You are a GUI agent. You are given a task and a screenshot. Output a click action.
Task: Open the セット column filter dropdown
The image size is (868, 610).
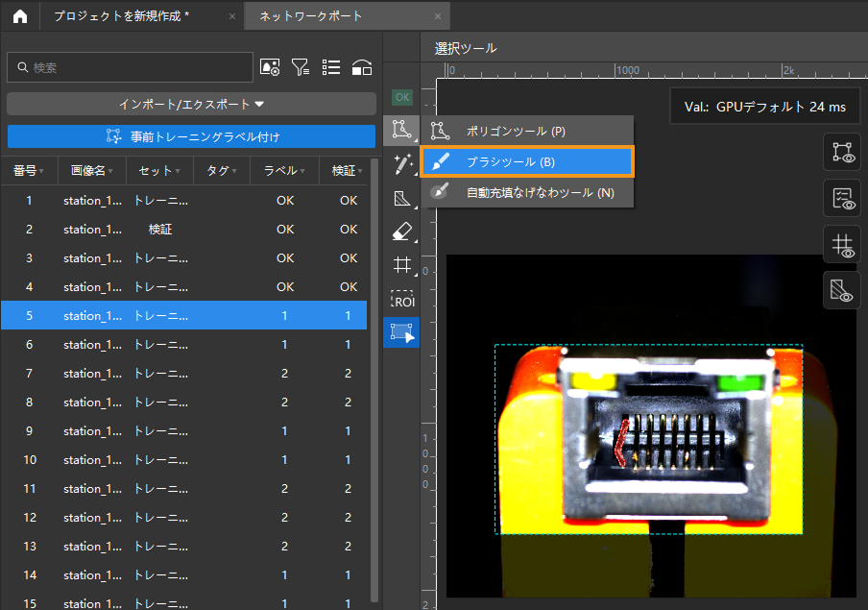tap(178, 171)
